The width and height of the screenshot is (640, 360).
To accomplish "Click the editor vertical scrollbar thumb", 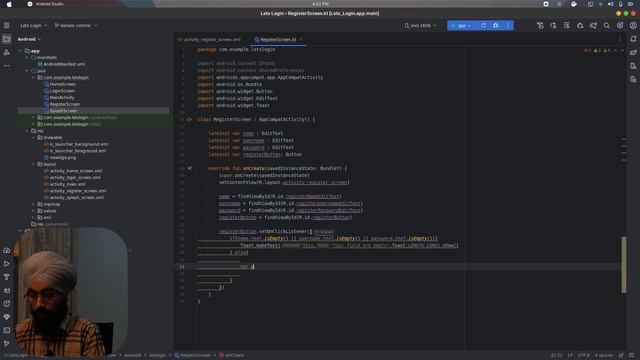I will [624, 264].
